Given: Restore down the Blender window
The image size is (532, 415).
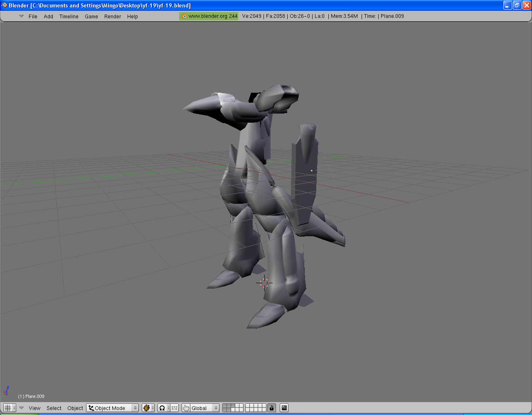Looking at the screenshot, I should point(517,5).
